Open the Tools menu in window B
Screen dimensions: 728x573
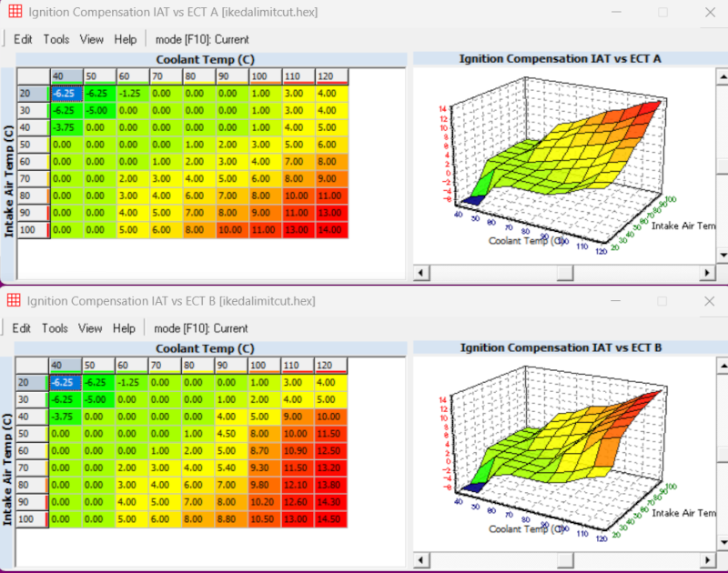pos(56,328)
